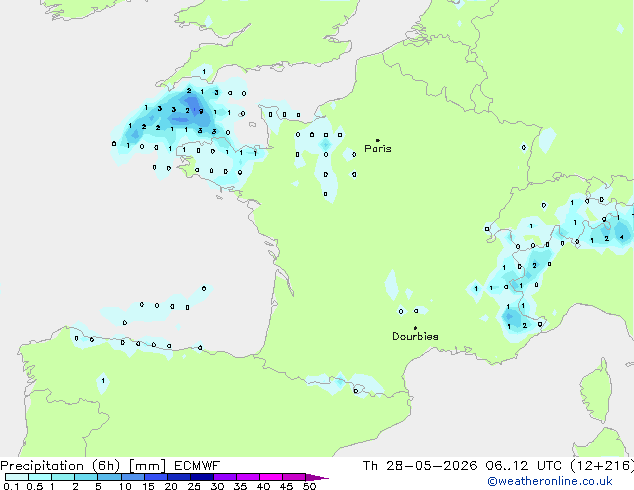Click the 20–25 mm legend color box
The height and width of the screenshot is (490, 634).
coord(178,477)
